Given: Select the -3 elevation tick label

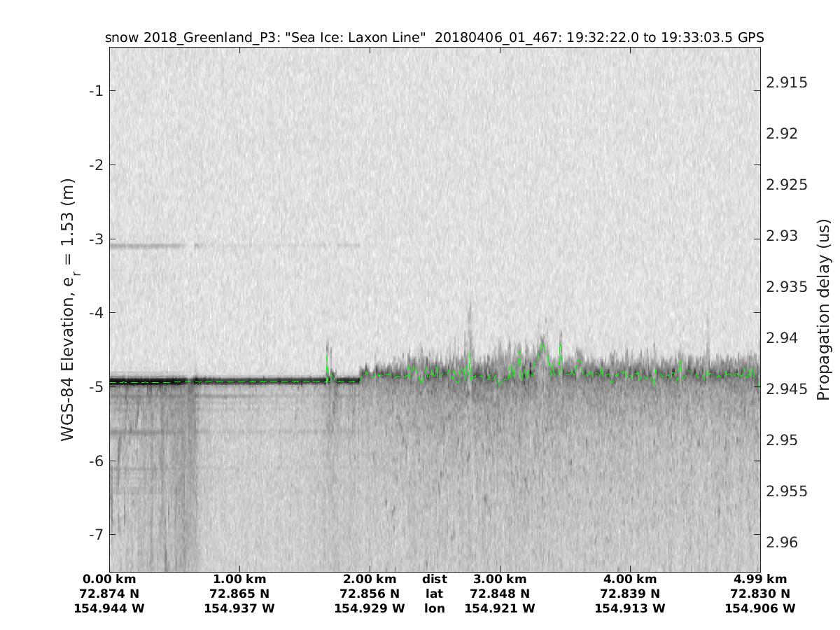Looking at the screenshot, I should (94, 239).
